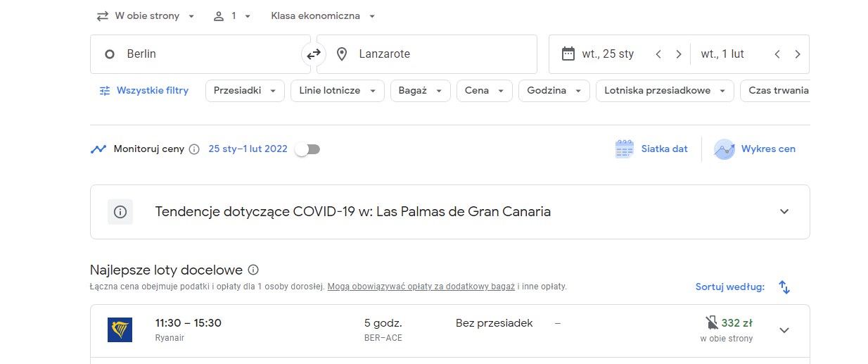Open the Wykres cen price graph
Screen dimensions: 868x364
755,149
